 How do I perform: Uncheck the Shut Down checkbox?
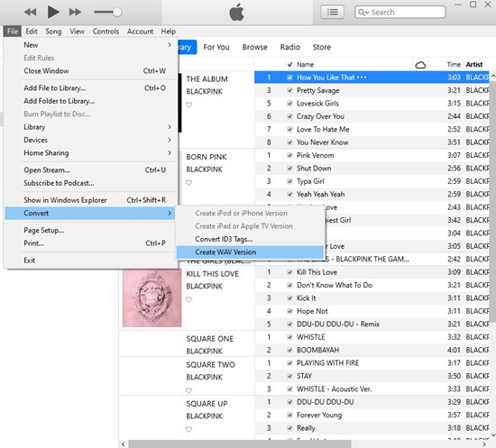coord(289,169)
